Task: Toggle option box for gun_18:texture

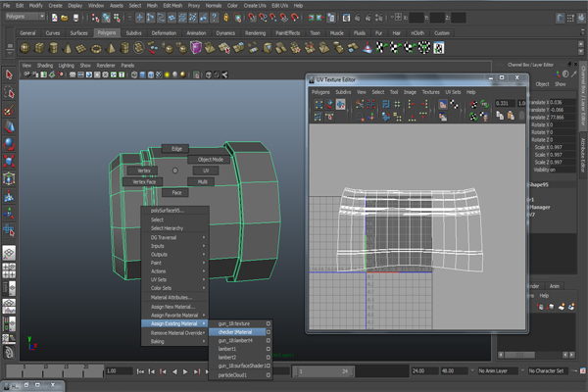Action: pyautogui.click(x=269, y=323)
